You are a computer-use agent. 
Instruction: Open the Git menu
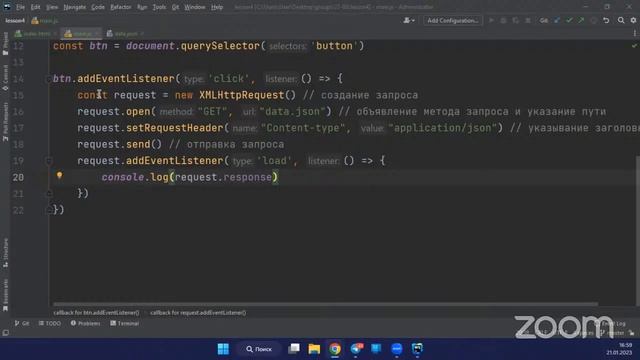[176, 7]
